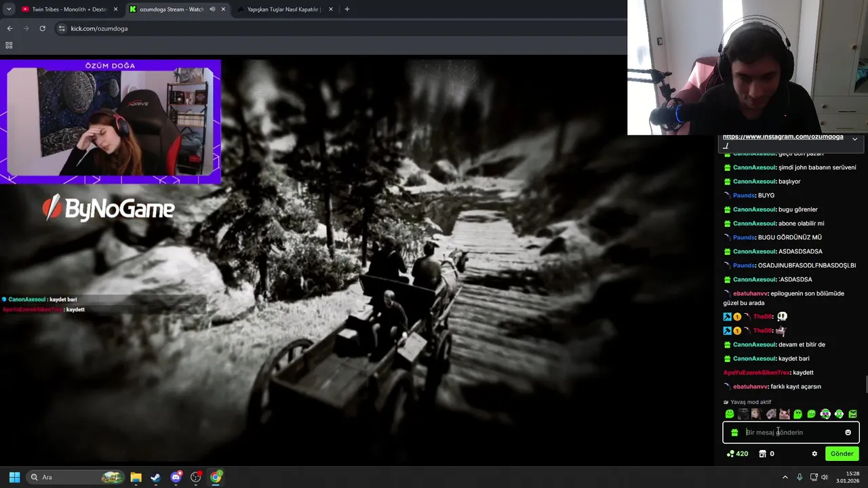Image resolution: width=868 pixels, height=488 pixels.
Task: Open Chrome from the taskbar
Action: click(216, 477)
